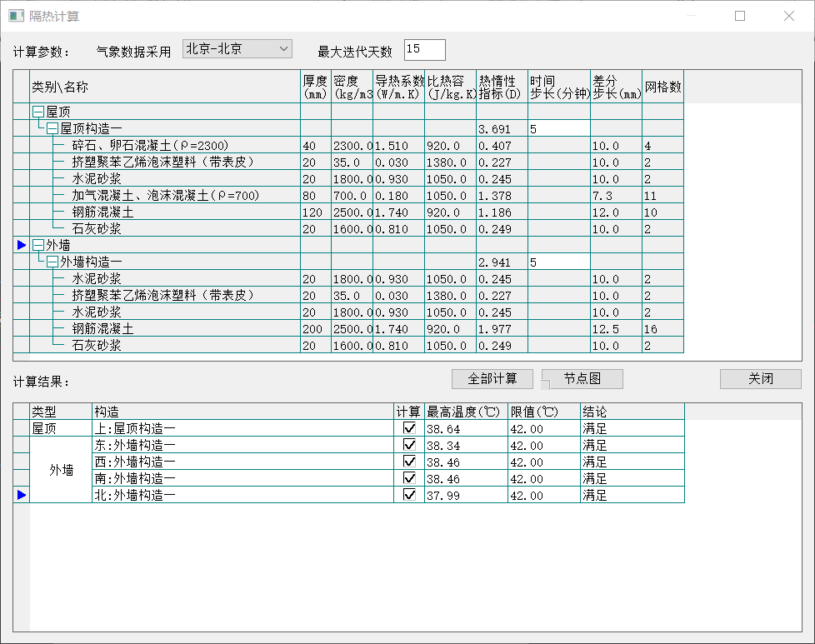Screen dimensions: 815x644
Task: Maximize the 隔热计算 window
Action: click(740, 16)
